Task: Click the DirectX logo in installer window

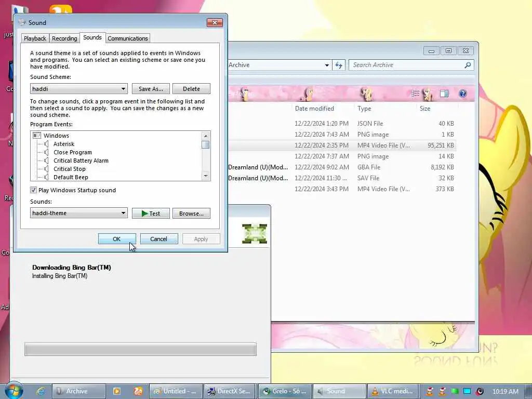Action: click(255, 234)
